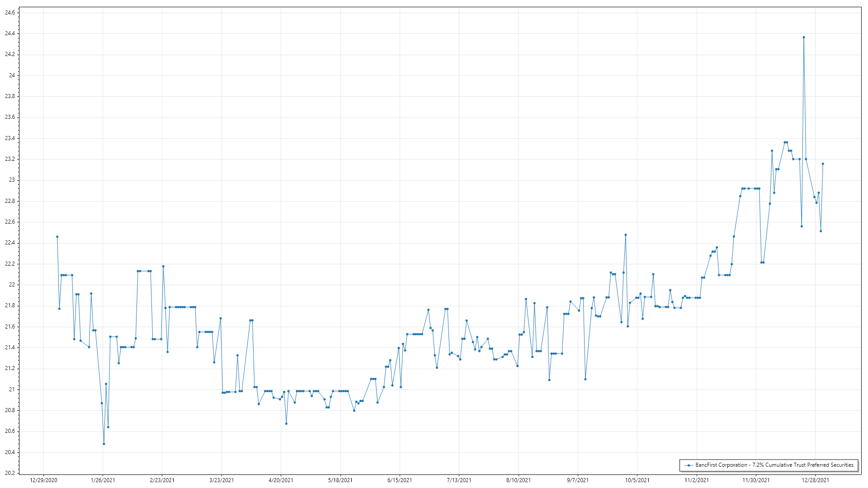Click the highest peak data point near 24.4

(x=803, y=38)
